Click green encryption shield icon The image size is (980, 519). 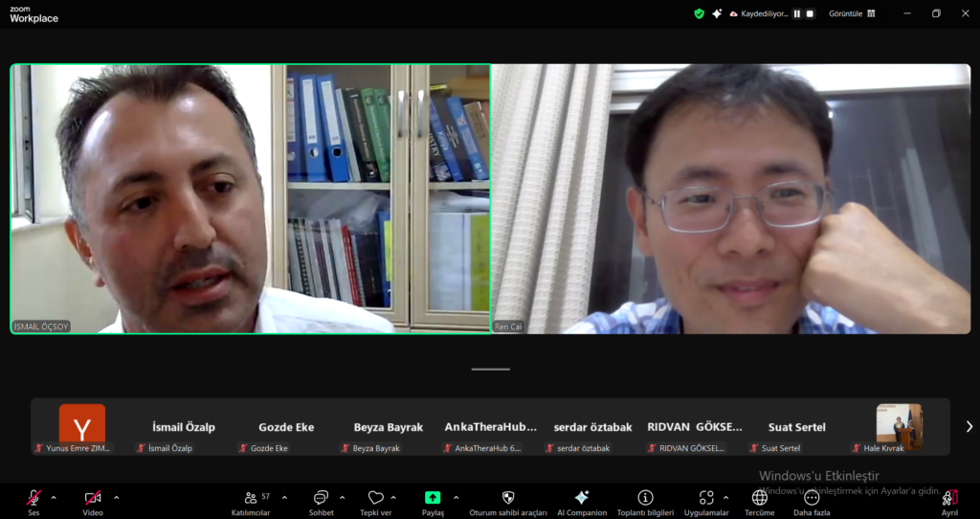[x=700, y=13]
